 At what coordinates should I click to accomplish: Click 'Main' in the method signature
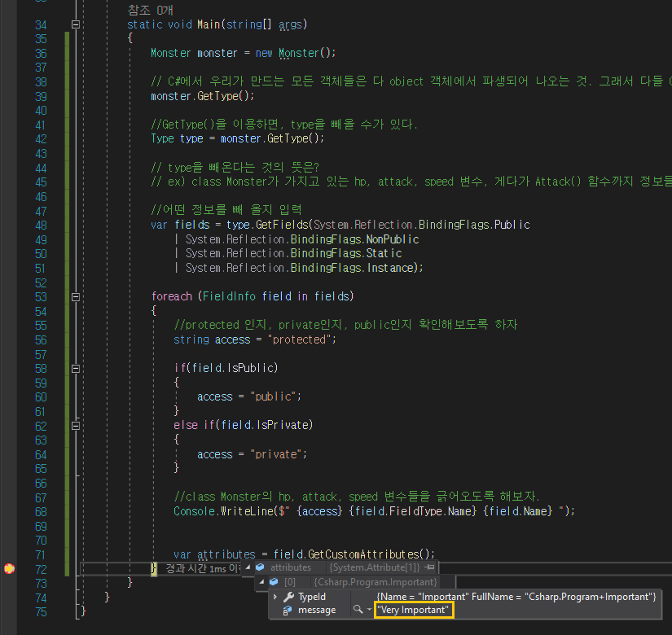point(209,24)
